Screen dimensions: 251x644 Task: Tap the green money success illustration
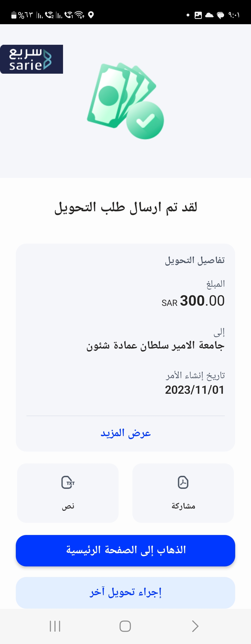(x=125, y=101)
